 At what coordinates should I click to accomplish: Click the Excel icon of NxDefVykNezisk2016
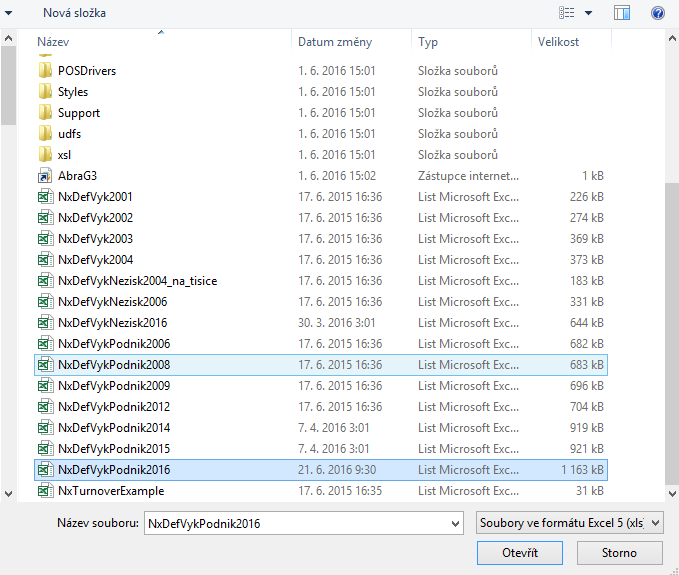coord(44,323)
